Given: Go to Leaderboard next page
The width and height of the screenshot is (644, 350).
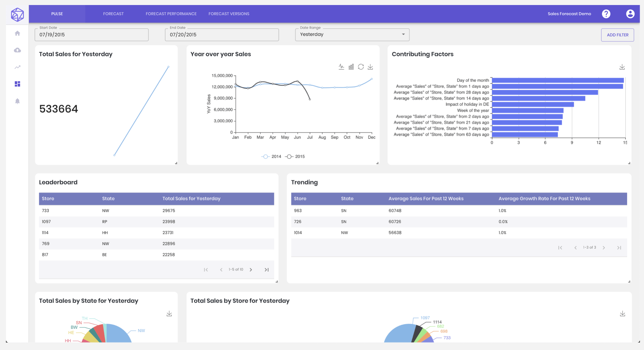Looking at the screenshot, I should (x=251, y=270).
